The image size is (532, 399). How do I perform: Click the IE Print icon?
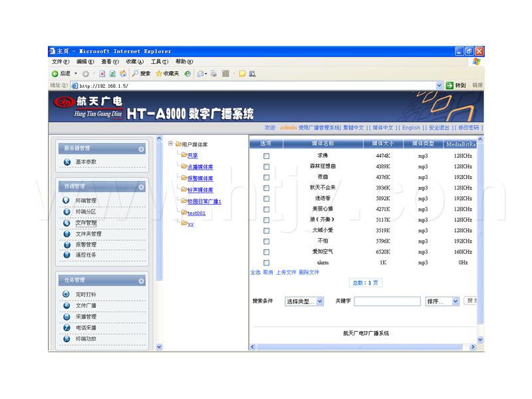(213, 74)
